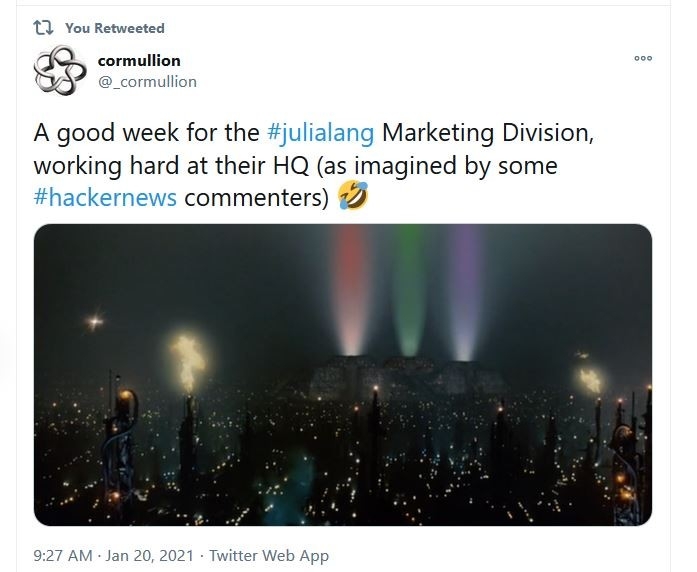Follow the #julialang hashtag

pyautogui.click(x=321, y=132)
